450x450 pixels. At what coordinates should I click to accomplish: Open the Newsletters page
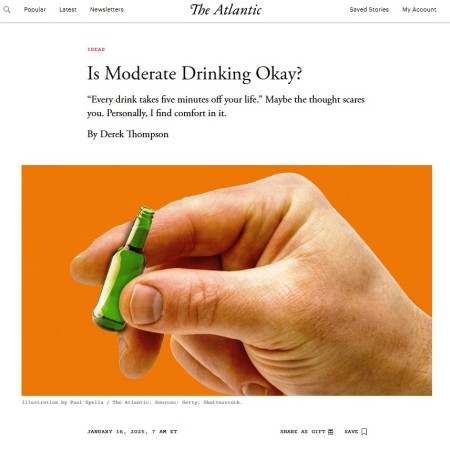coord(107,10)
